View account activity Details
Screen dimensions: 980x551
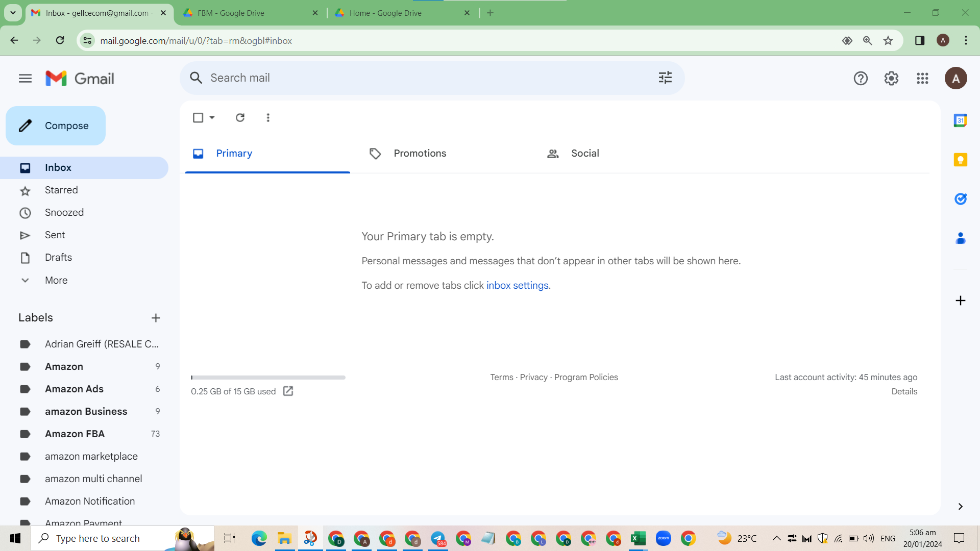[904, 391]
